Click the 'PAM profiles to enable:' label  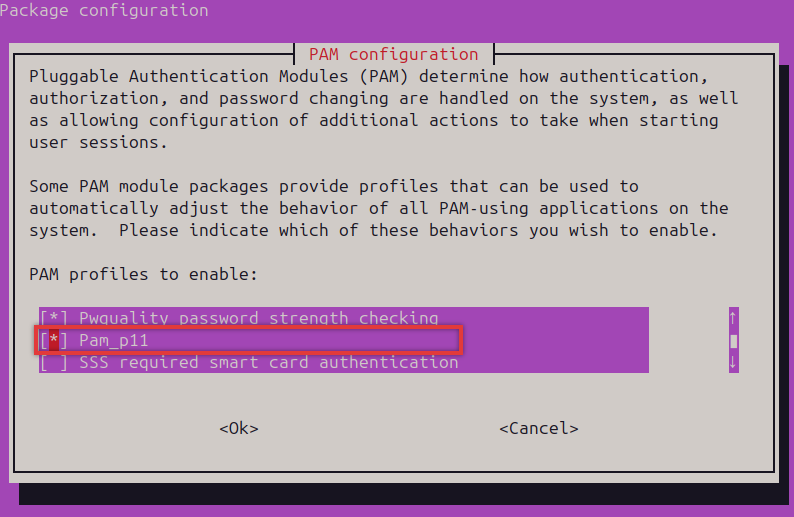pyautogui.click(x=143, y=274)
